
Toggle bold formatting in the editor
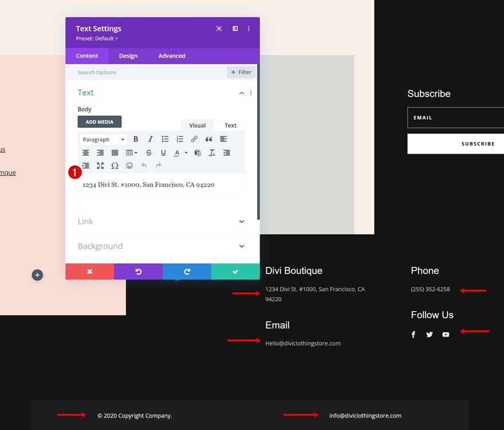tap(136, 139)
